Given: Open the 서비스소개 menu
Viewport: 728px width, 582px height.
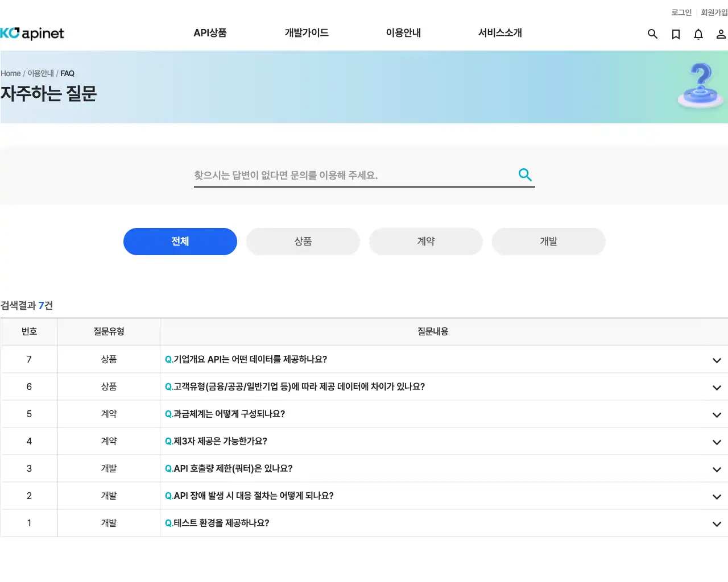Looking at the screenshot, I should coord(499,33).
